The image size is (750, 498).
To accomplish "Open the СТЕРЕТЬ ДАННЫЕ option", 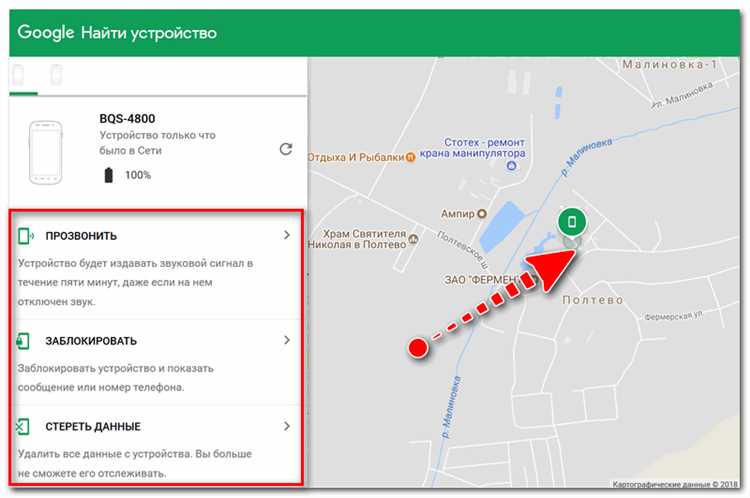I will [156, 426].
